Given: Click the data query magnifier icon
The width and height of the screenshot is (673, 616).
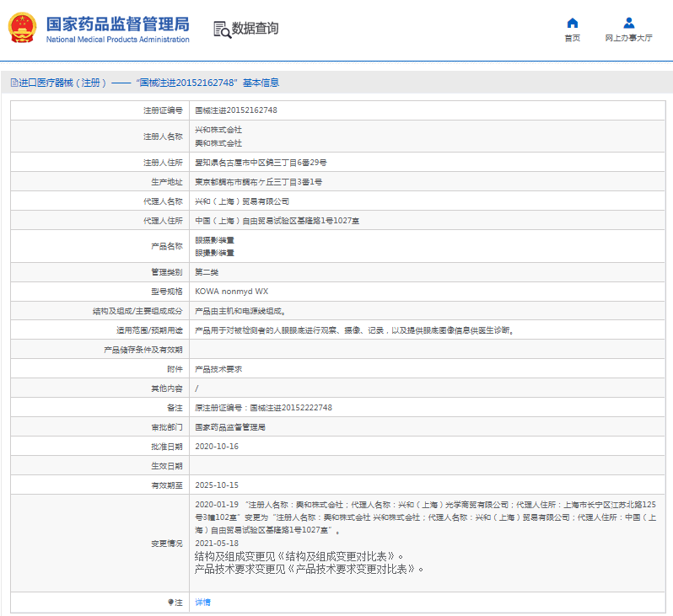Looking at the screenshot, I should click(222, 29).
